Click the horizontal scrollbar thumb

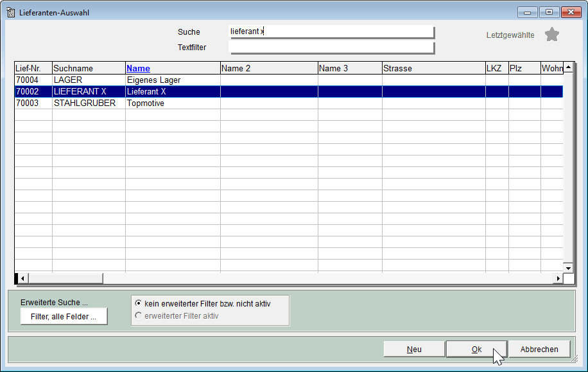pyautogui.click(x=65, y=278)
